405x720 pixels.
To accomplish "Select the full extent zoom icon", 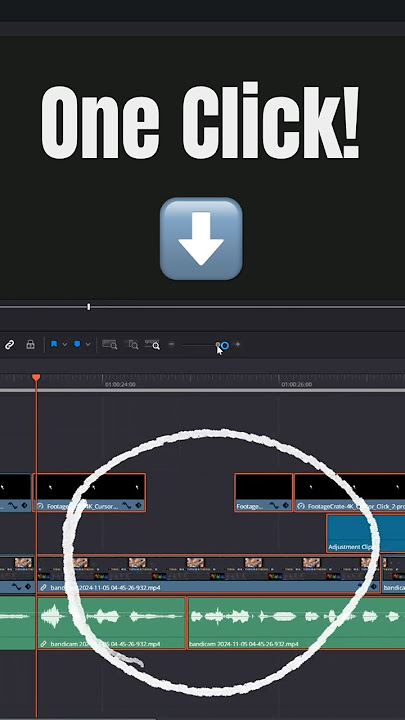I will pos(109,344).
